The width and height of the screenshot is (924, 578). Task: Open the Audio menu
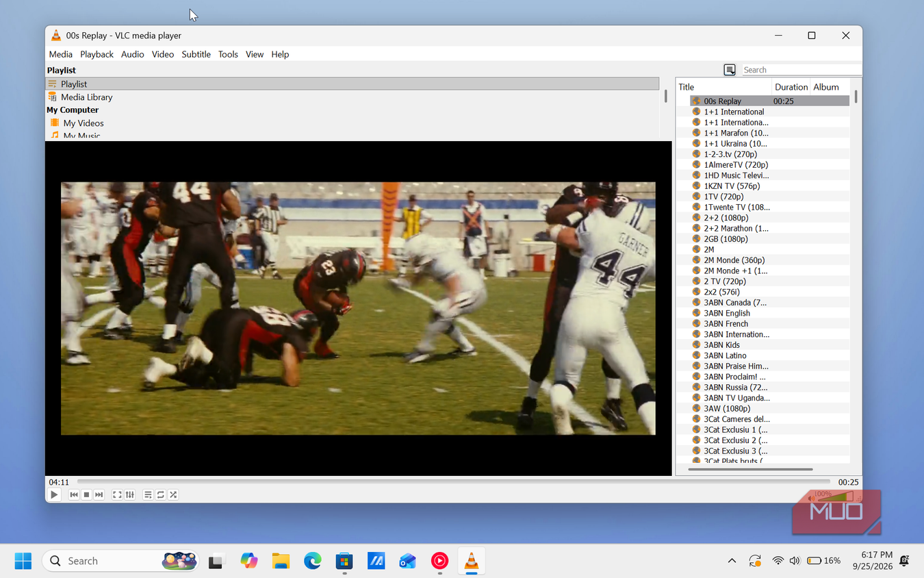tap(133, 54)
